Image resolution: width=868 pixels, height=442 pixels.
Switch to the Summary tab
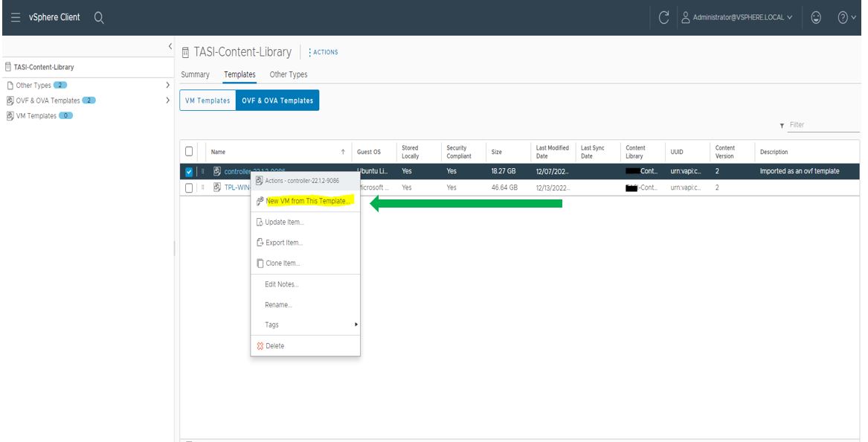pyautogui.click(x=195, y=74)
